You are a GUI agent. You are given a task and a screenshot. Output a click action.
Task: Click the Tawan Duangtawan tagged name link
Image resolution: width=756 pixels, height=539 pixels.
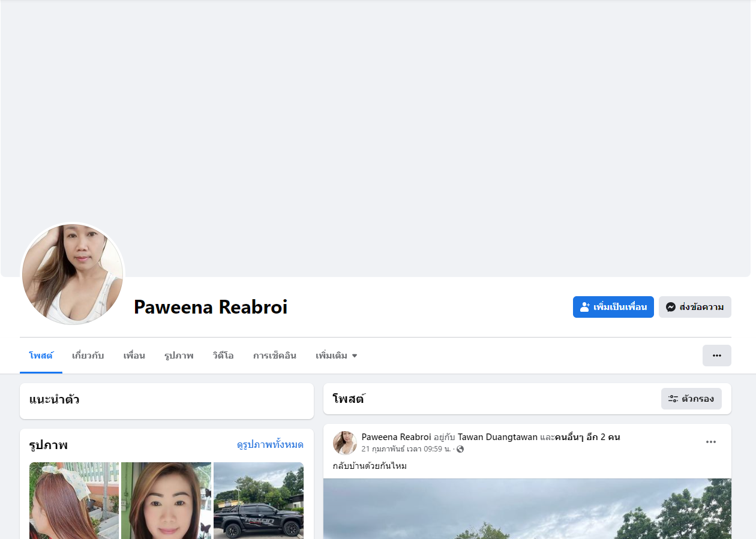tap(497, 437)
